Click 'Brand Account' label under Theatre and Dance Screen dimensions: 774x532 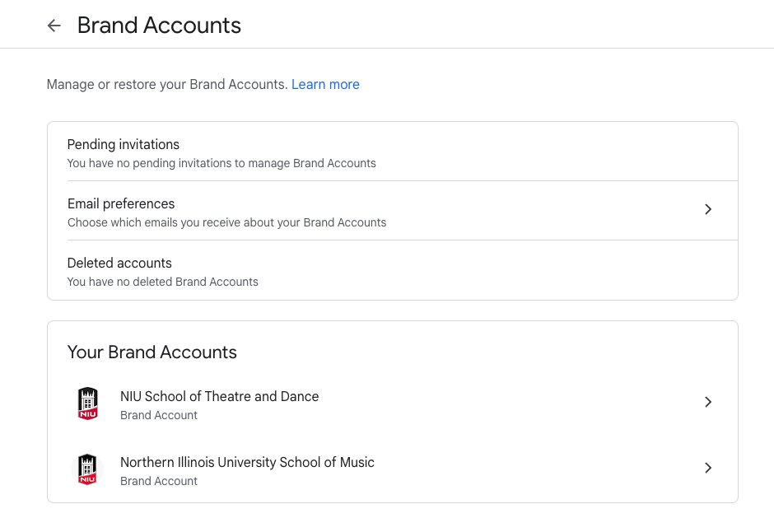158,416
